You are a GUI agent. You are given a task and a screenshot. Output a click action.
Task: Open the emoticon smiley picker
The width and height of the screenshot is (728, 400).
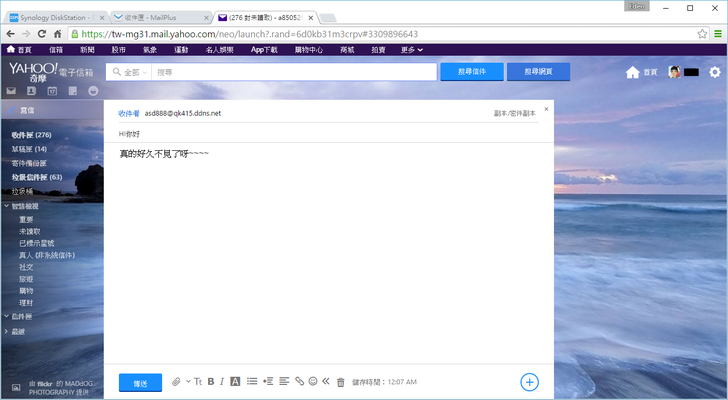pyautogui.click(x=313, y=382)
